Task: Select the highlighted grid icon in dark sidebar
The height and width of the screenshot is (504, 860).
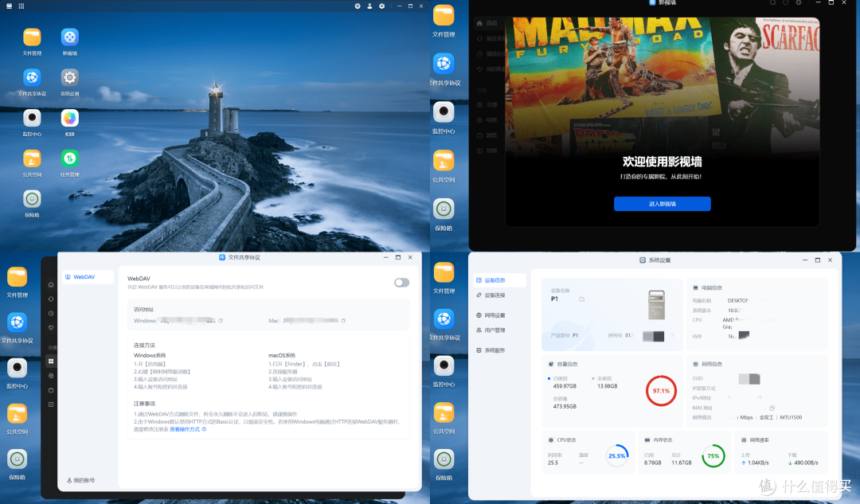Action: pyautogui.click(x=51, y=361)
